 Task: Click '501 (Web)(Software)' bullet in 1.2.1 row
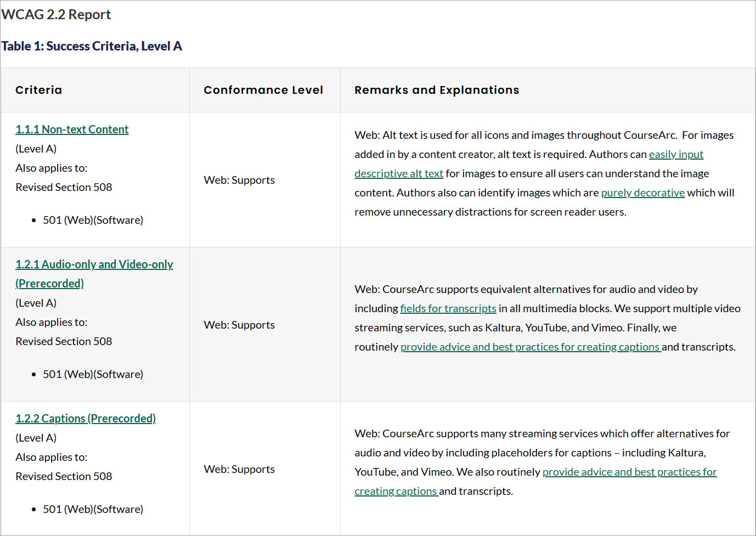click(x=93, y=375)
